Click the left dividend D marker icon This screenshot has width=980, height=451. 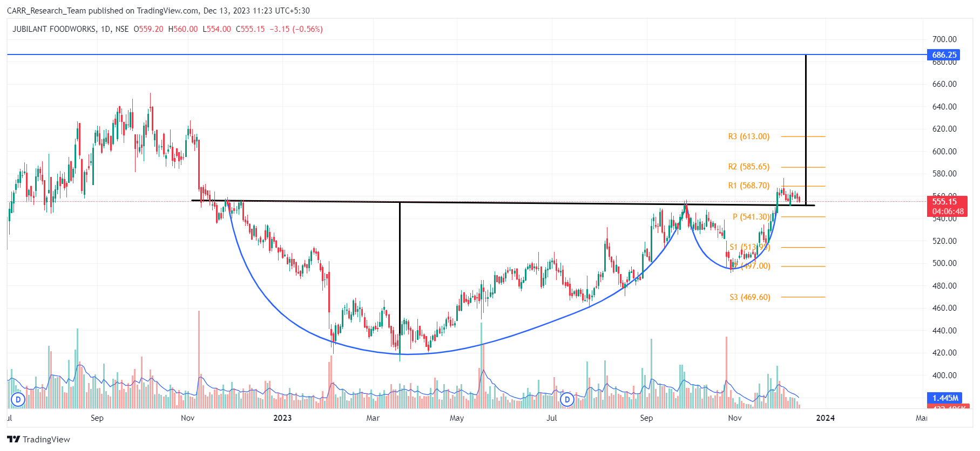coord(18,400)
